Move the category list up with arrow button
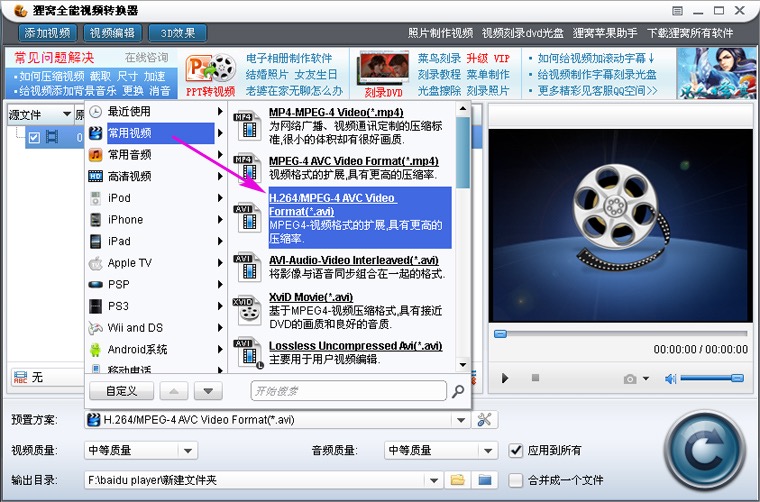Image resolution: width=760 pixels, height=502 pixels. (x=174, y=391)
